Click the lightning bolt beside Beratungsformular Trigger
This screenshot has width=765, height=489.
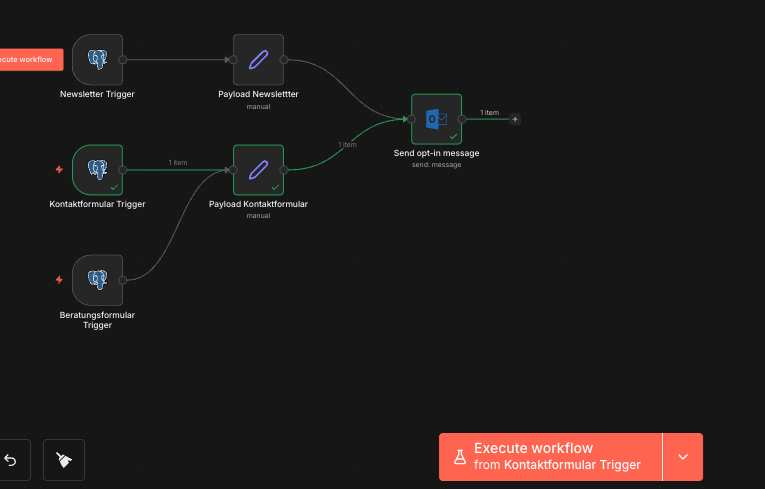point(59,280)
